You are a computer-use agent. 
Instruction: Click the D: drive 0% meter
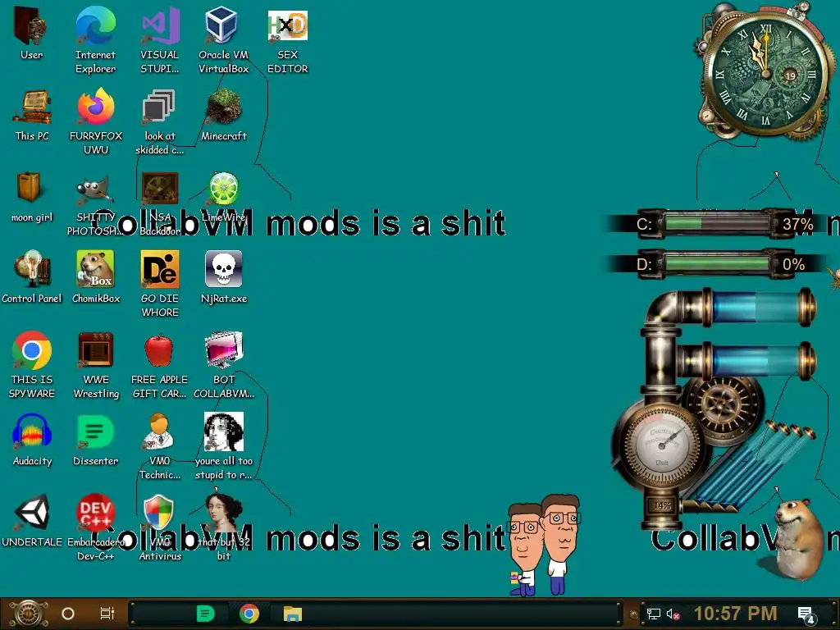718,264
